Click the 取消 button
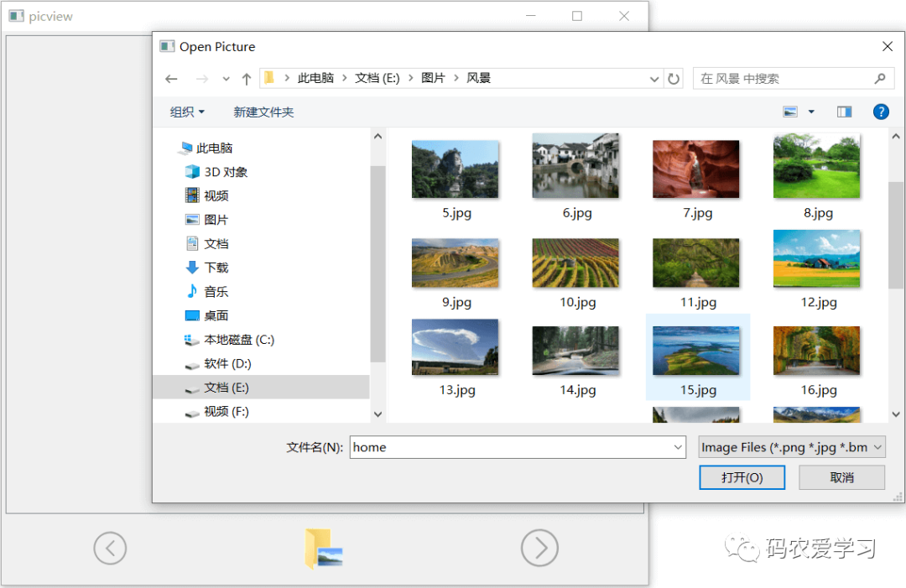The height and width of the screenshot is (588, 906). click(842, 477)
